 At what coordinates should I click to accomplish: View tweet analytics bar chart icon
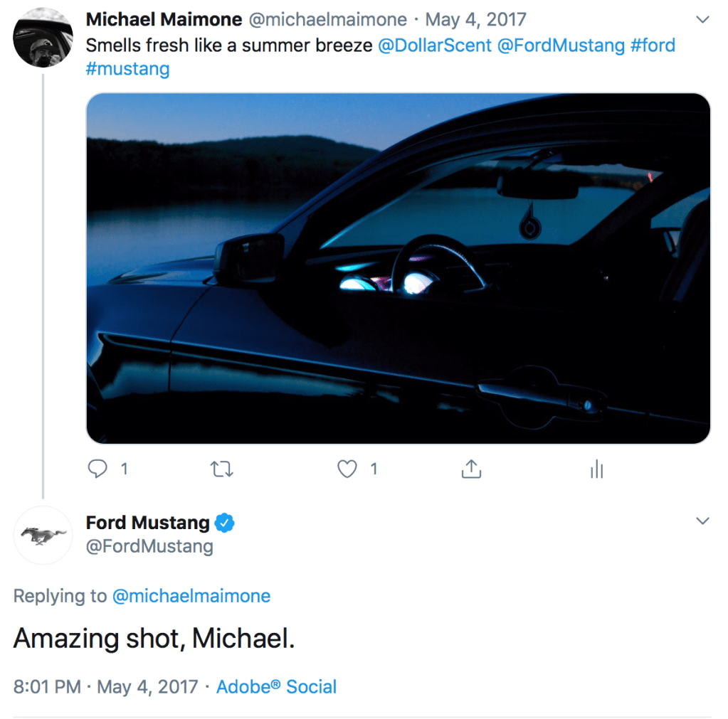click(x=596, y=469)
